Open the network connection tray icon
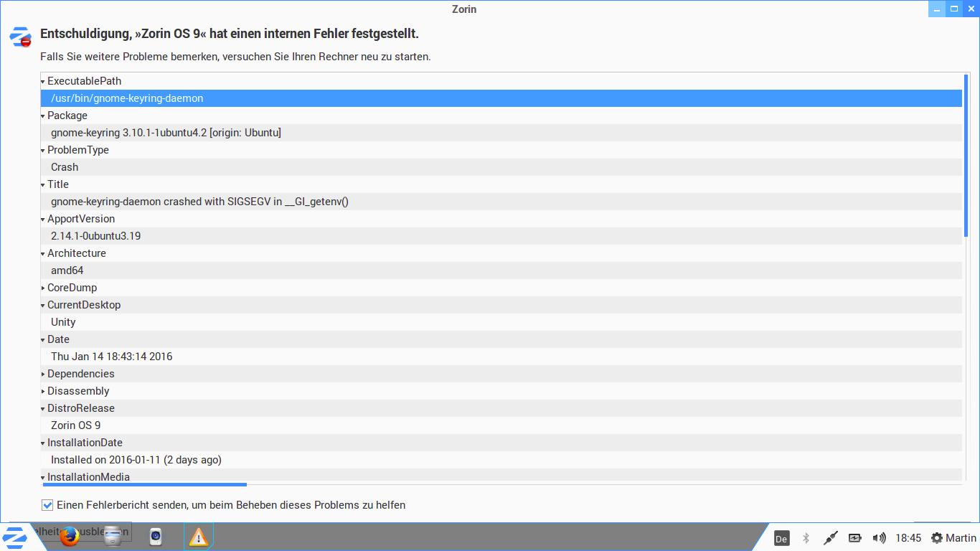The height and width of the screenshot is (551, 980). [830, 538]
